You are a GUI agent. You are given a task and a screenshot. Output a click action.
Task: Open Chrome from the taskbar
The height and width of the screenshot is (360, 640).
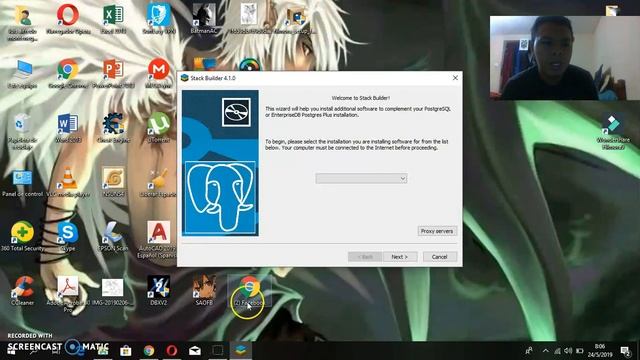click(x=149, y=351)
